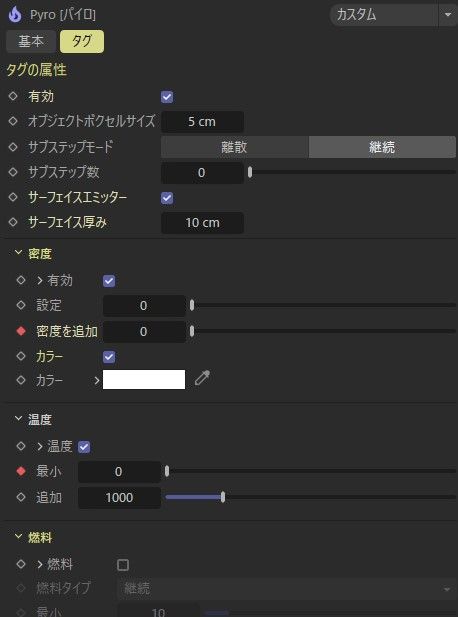Viewport: 458px width, 617px height.
Task: Click keyframe diamond next to オブジェクトボクセルサイズ
Action: (13, 121)
